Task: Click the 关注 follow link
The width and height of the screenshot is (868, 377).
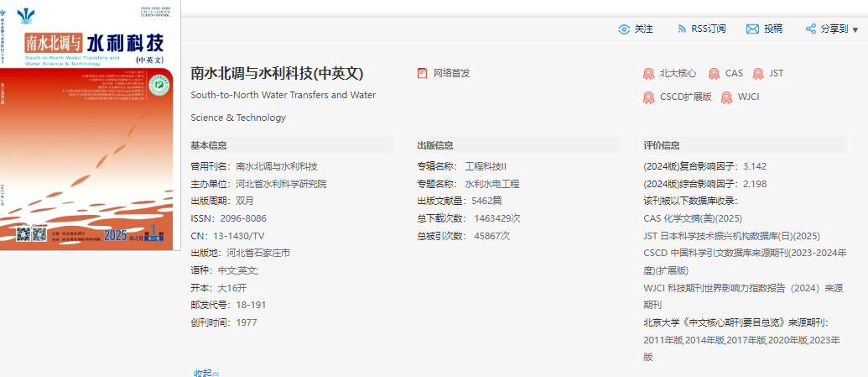Action: click(x=643, y=29)
